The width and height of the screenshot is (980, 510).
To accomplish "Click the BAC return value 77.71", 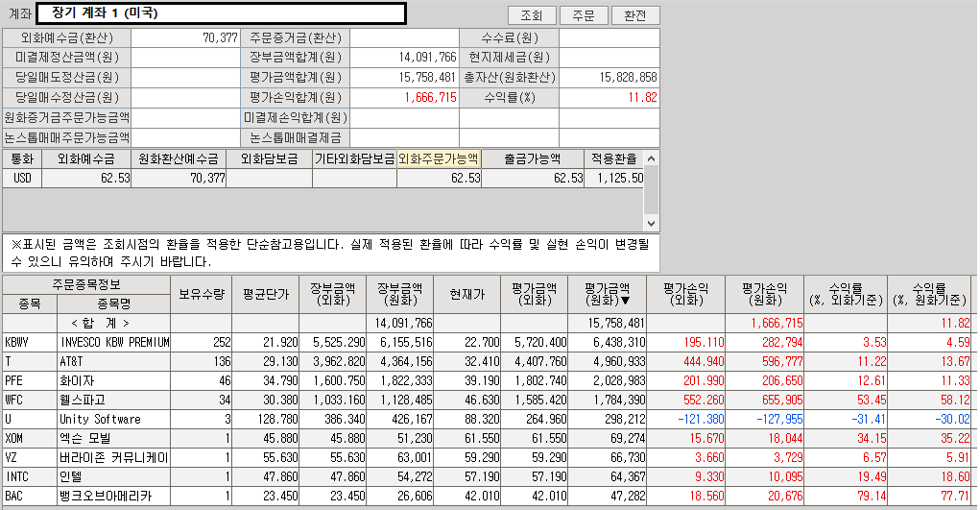I will [955, 497].
